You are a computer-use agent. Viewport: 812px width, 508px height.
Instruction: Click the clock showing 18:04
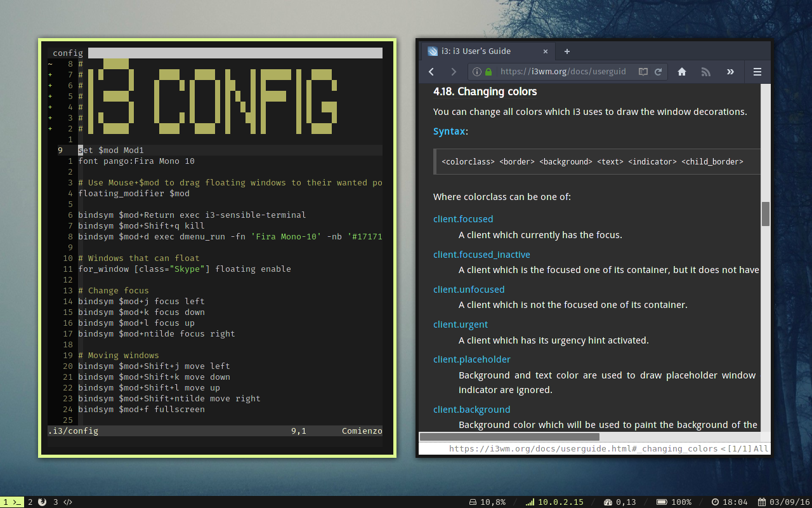pyautogui.click(x=730, y=502)
